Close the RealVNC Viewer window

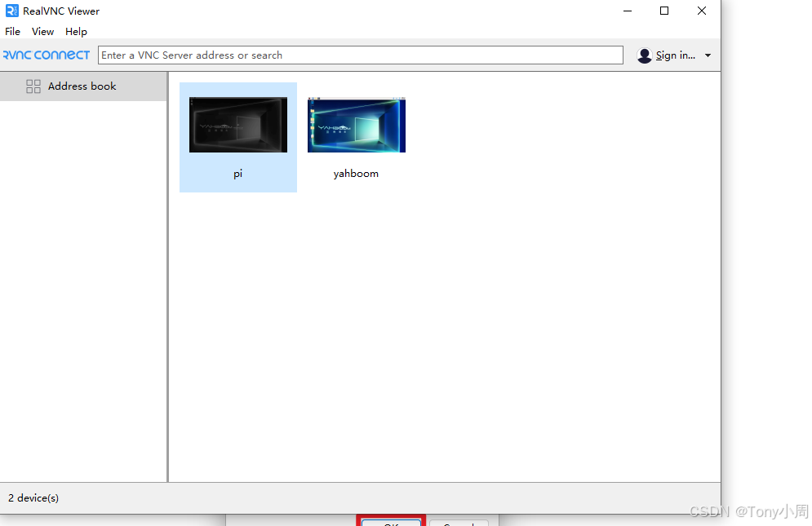click(702, 11)
